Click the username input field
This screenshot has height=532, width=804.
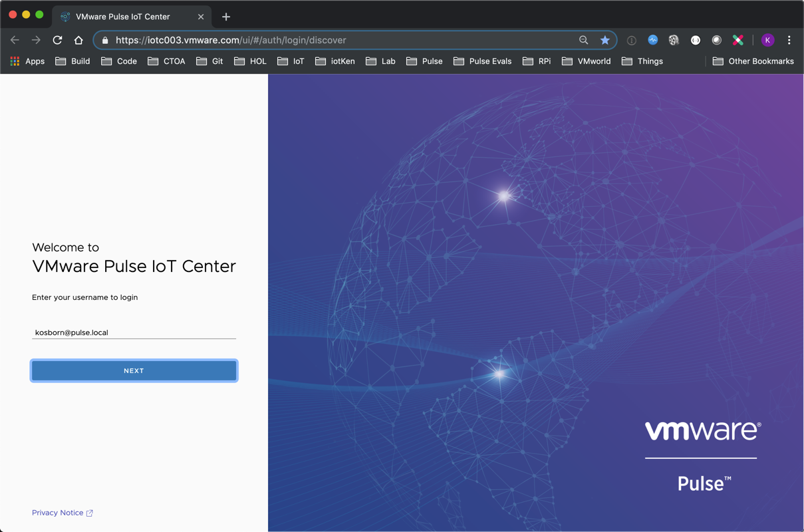134,332
